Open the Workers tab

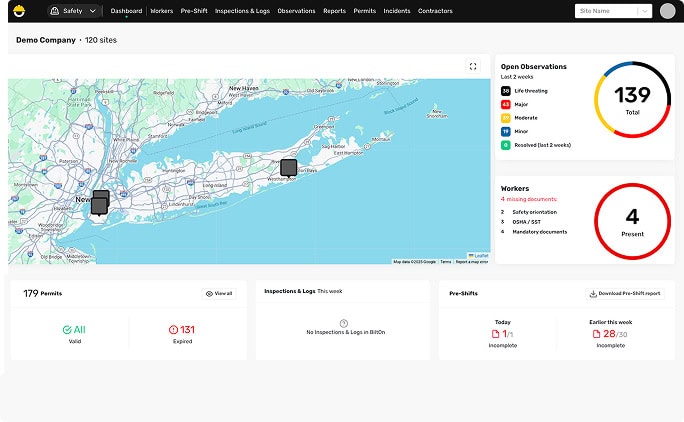161,11
